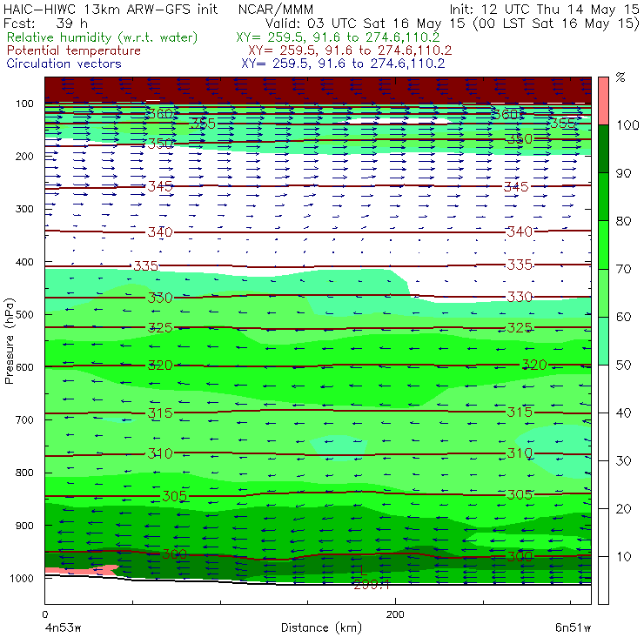Click the red 'L' low marker
Screen dimensions: 644x644
pyautogui.click(x=362, y=570)
